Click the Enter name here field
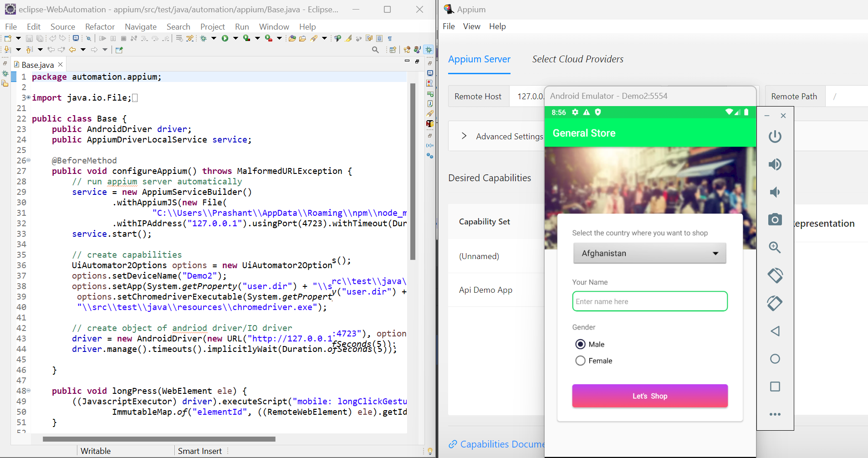The width and height of the screenshot is (868, 458). point(650,301)
